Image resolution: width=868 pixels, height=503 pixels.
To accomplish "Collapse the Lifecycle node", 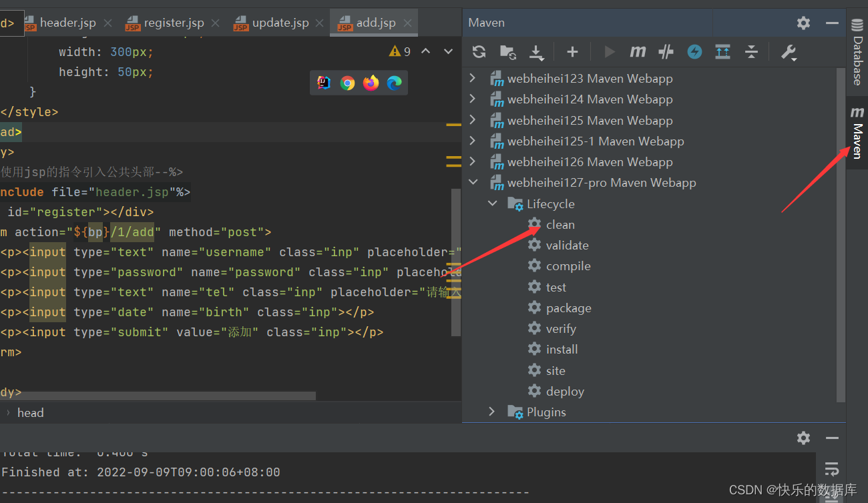I will pyautogui.click(x=493, y=203).
